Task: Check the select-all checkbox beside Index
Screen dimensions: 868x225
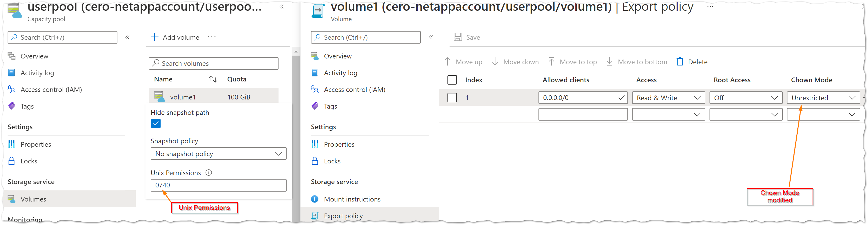Action: [x=452, y=80]
